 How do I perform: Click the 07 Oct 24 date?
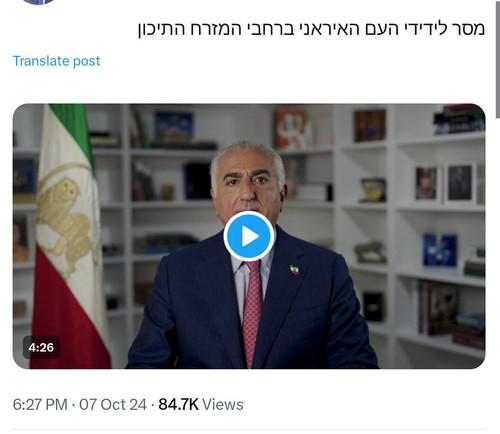point(113,404)
